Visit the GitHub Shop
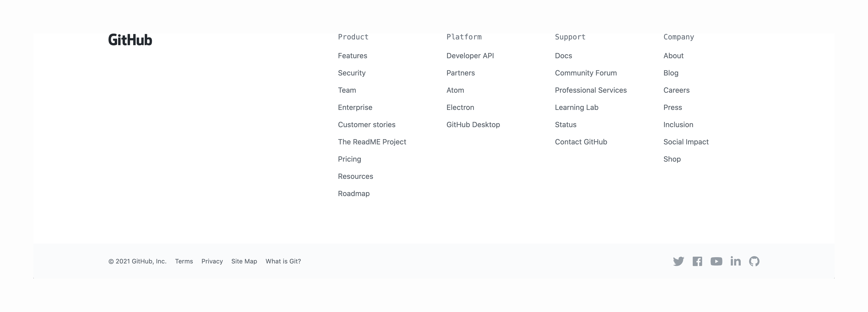The width and height of the screenshot is (868, 312). pyautogui.click(x=672, y=159)
